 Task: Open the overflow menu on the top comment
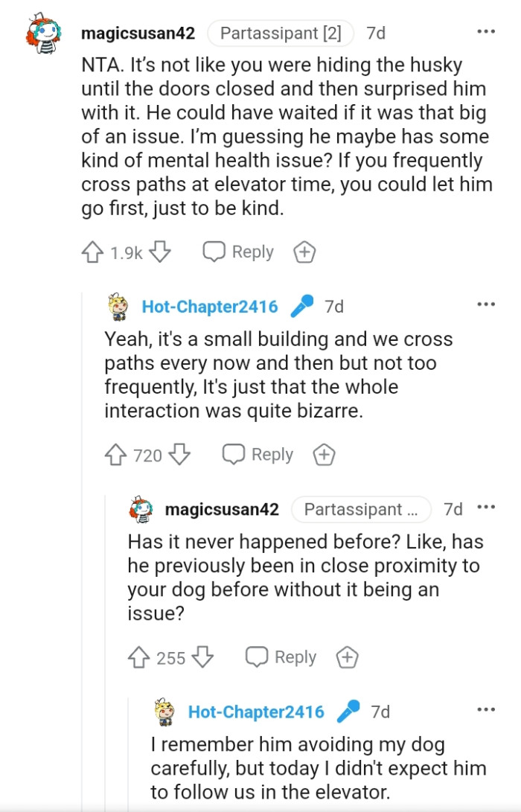pos(486,31)
